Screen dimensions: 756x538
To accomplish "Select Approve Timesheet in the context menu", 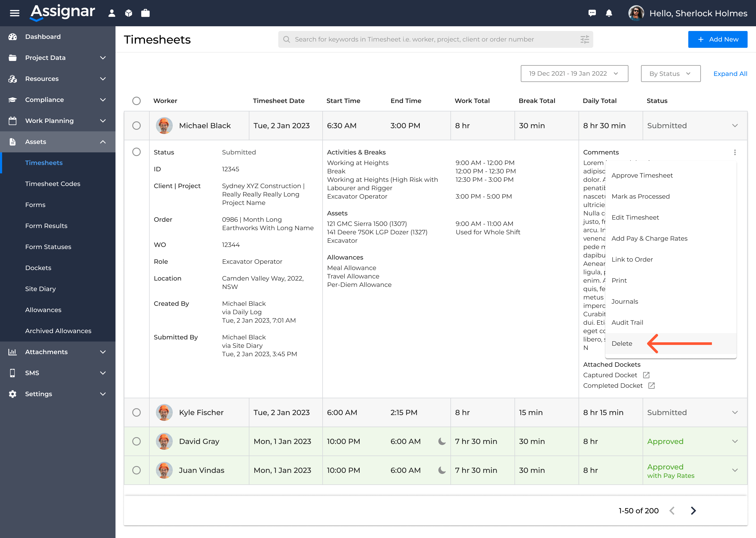I will (642, 175).
